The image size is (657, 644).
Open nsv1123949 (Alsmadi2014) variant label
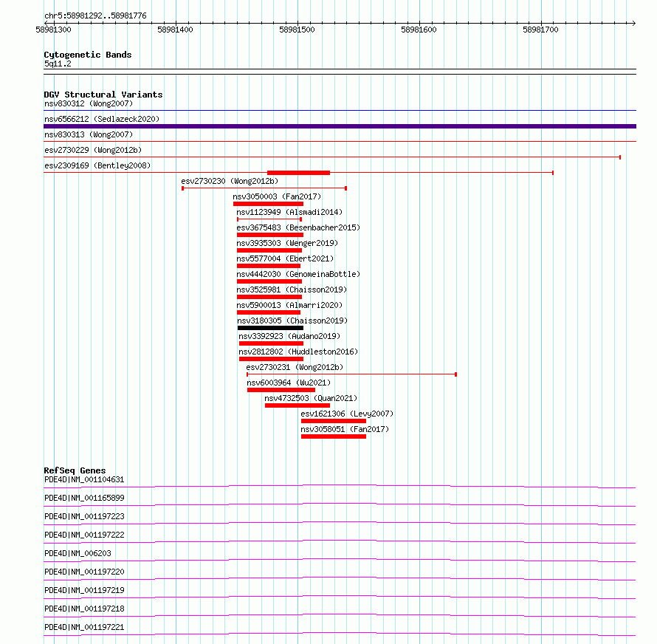click(x=289, y=212)
